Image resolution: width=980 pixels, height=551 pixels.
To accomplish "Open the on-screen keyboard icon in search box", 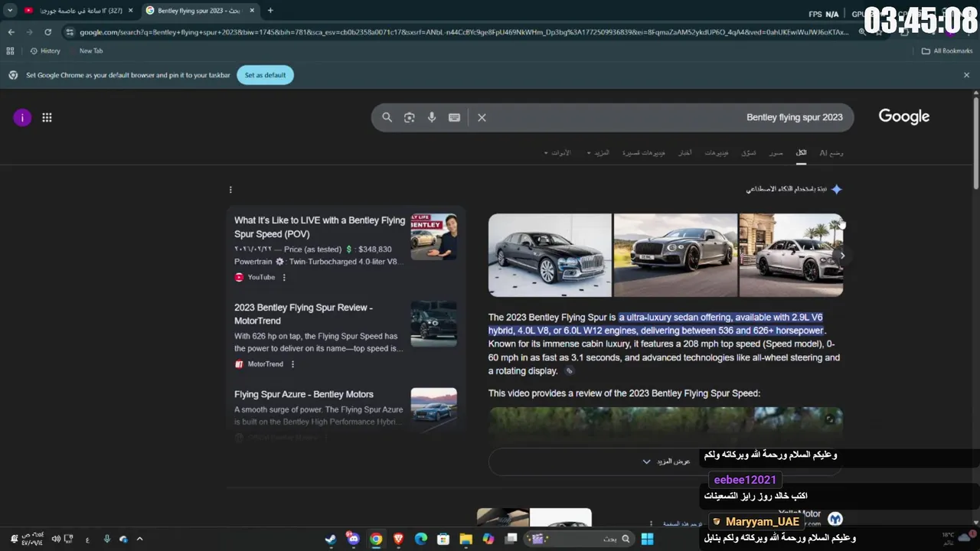I will [454, 117].
